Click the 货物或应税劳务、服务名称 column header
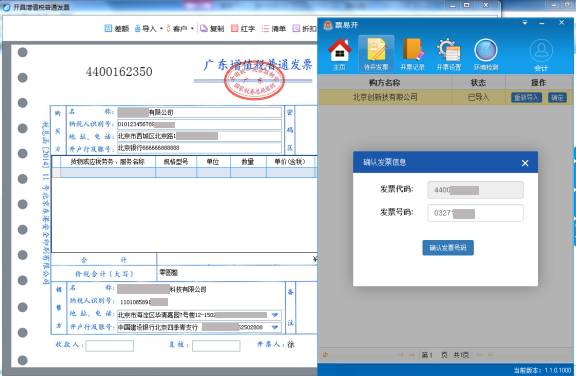The image size is (576, 376). click(x=108, y=162)
